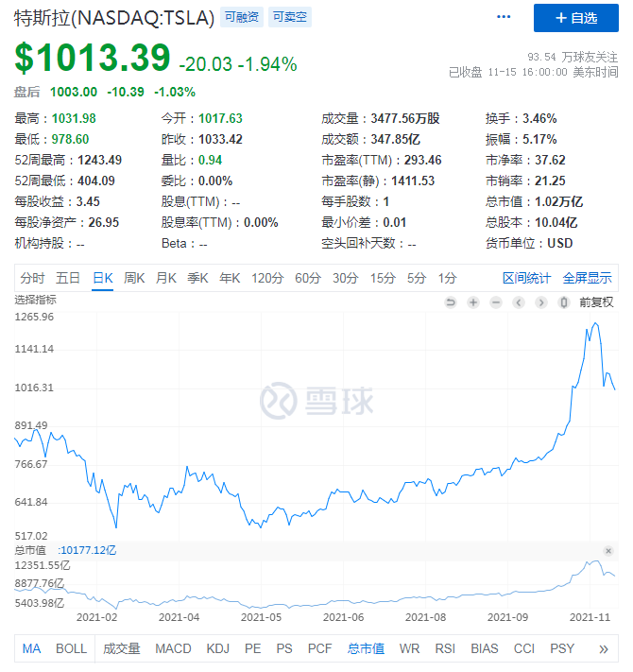
Task: Toggle candlestick chart style icon
Action: pyautogui.click(x=563, y=302)
